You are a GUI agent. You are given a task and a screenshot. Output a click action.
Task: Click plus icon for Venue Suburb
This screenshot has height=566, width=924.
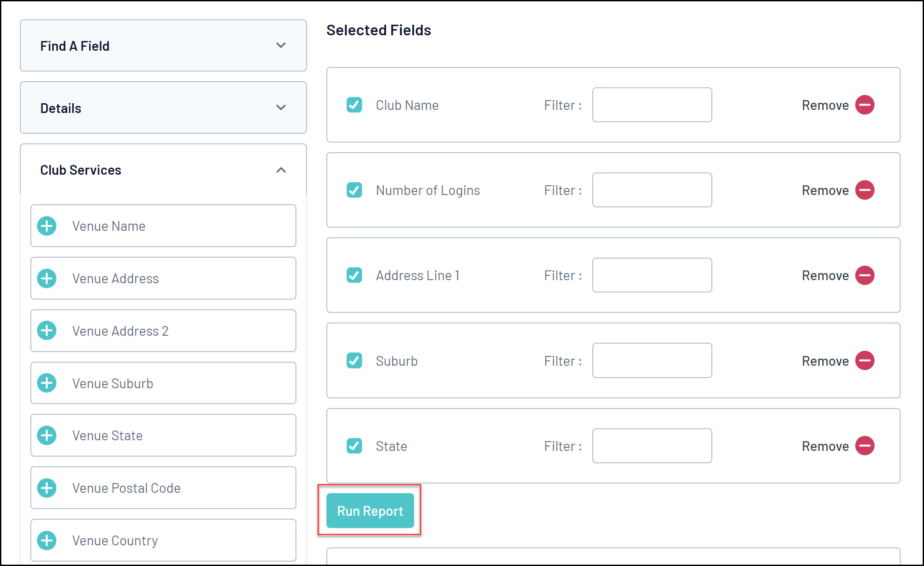47,383
